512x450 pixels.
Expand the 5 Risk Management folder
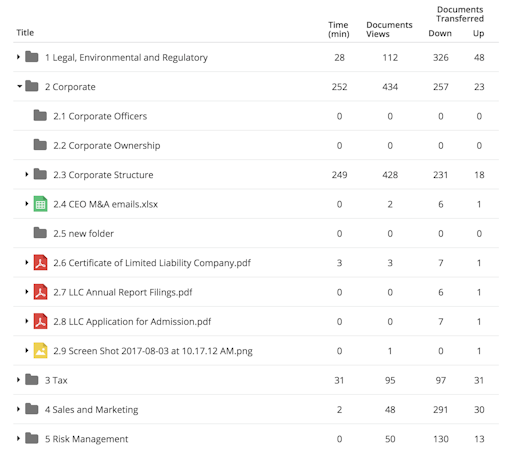pyautogui.click(x=18, y=439)
